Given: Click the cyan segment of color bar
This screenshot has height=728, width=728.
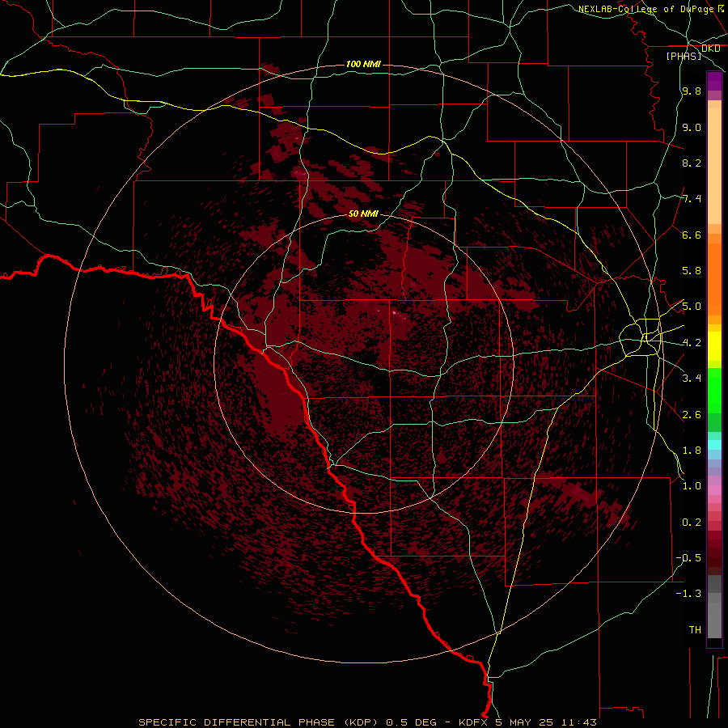Looking at the screenshot, I should (714, 444).
